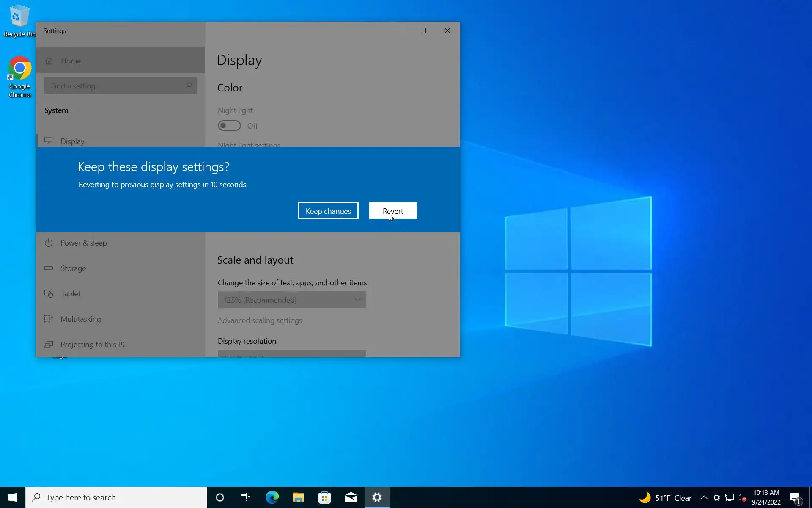Open the scale percentage dropdown
Image resolution: width=812 pixels, height=508 pixels.
(x=291, y=300)
